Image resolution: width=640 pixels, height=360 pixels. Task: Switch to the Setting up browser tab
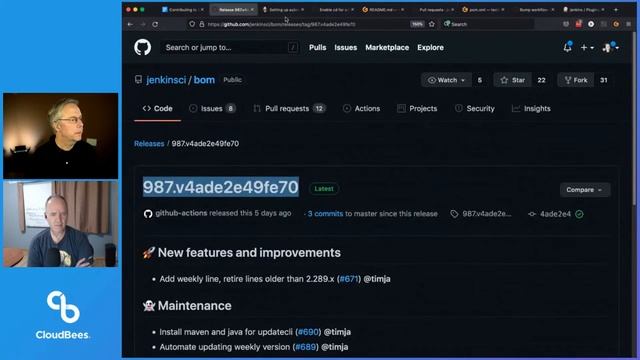[x=284, y=9]
